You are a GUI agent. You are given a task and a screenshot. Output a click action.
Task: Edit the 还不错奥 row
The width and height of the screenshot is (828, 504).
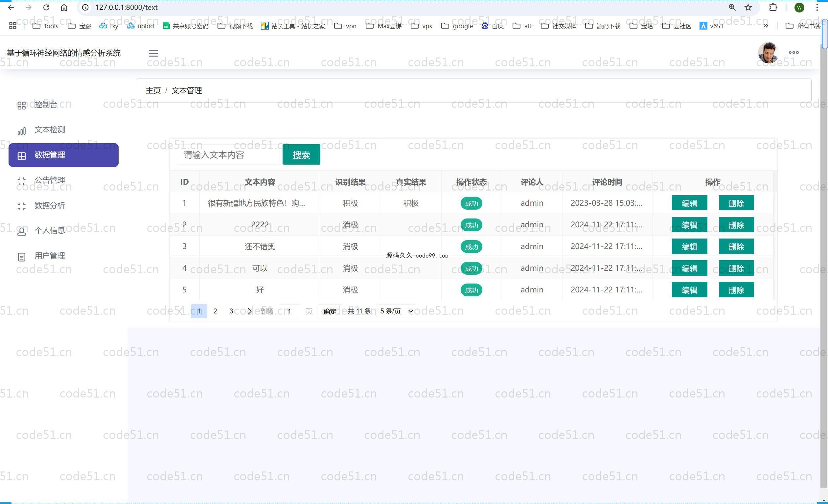(x=689, y=246)
